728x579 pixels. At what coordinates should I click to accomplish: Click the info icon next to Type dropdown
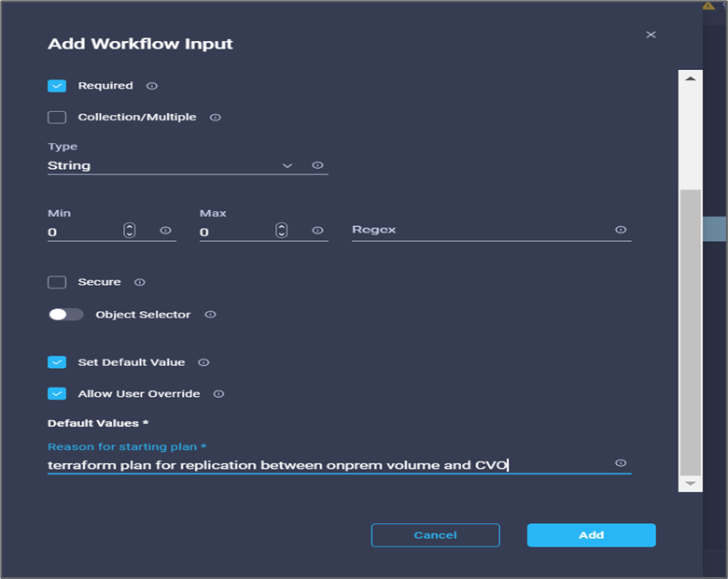(317, 165)
